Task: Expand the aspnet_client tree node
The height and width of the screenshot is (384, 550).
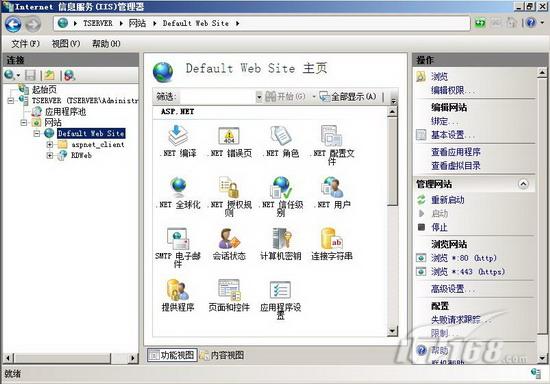Action: click(50, 144)
